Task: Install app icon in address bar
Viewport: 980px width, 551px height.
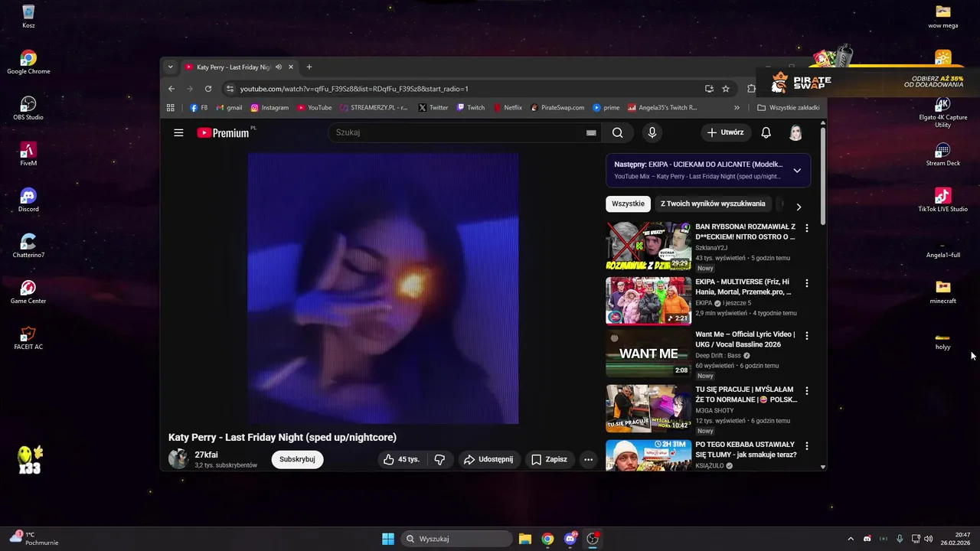Action: point(709,89)
